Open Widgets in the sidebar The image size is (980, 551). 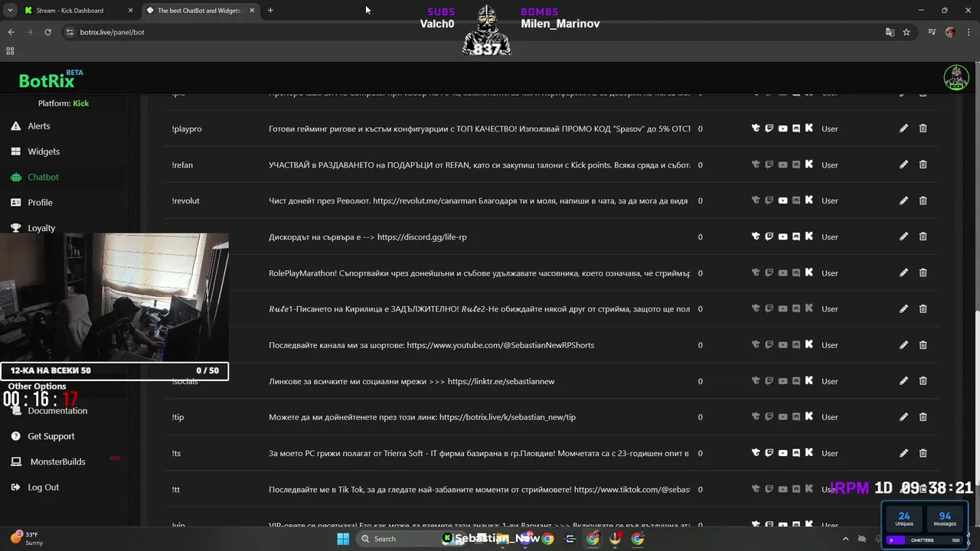coord(44,152)
